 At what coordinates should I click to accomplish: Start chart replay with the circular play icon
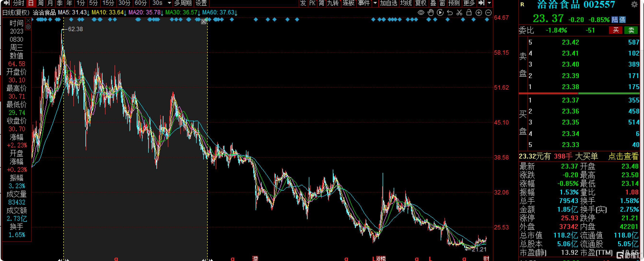coord(440,12)
